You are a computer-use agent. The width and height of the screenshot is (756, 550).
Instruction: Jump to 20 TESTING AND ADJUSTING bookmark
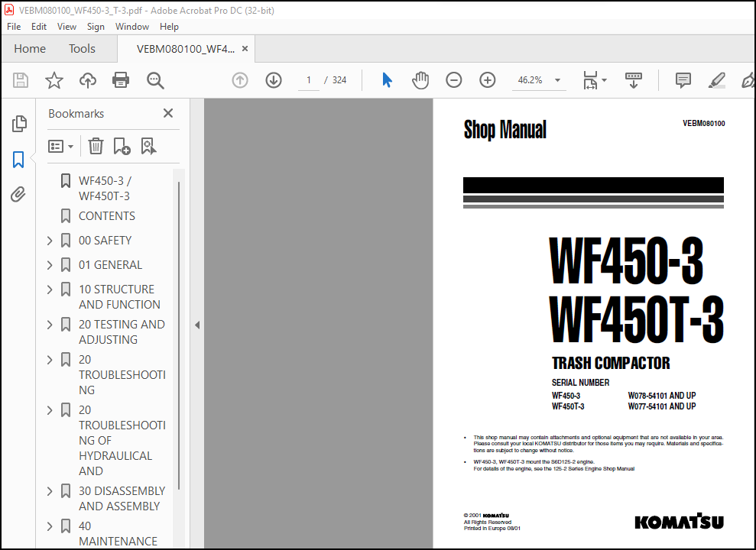coord(122,332)
